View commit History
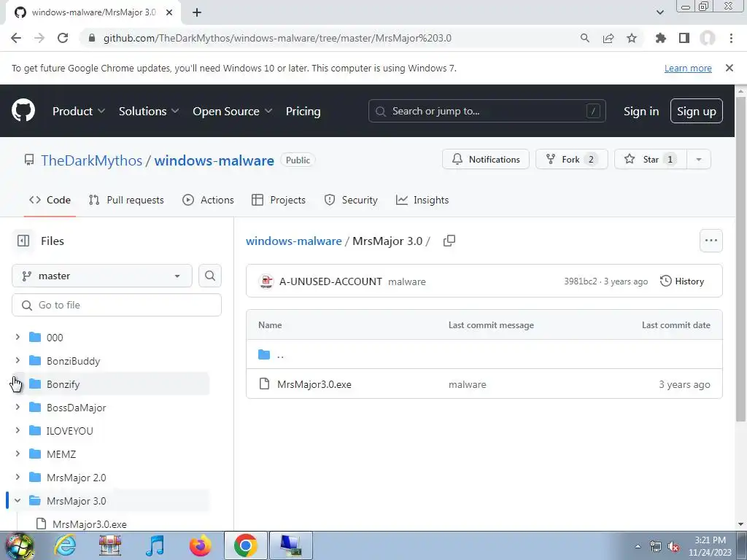The image size is (747, 560). [682, 281]
